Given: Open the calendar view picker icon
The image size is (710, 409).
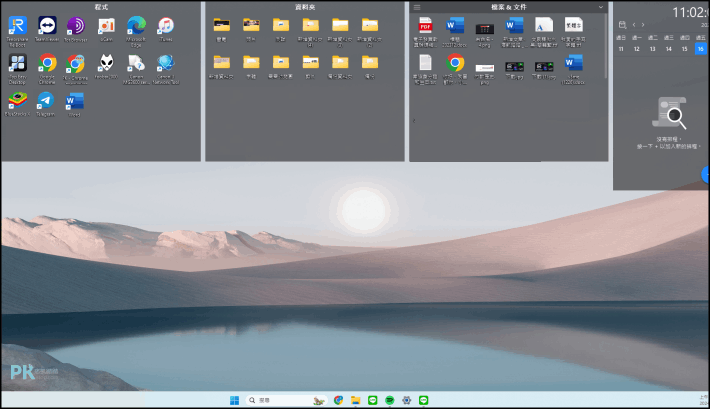Looking at the screenshot, I should pyautogui.click(x=622, y=25).
